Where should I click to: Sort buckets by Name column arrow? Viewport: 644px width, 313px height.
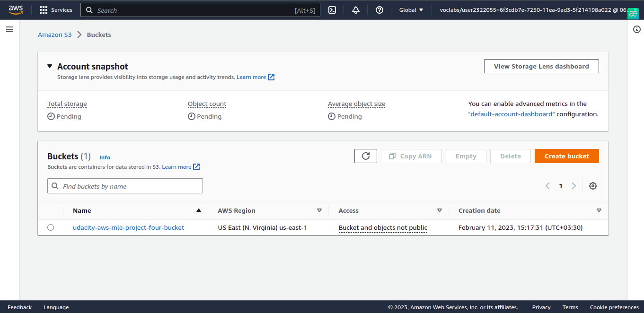199,210
